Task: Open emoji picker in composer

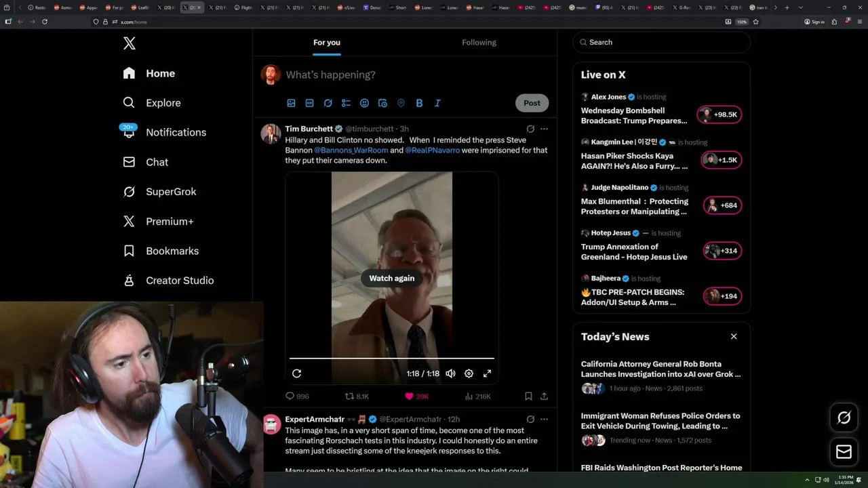Action: [x=364, y=103]
